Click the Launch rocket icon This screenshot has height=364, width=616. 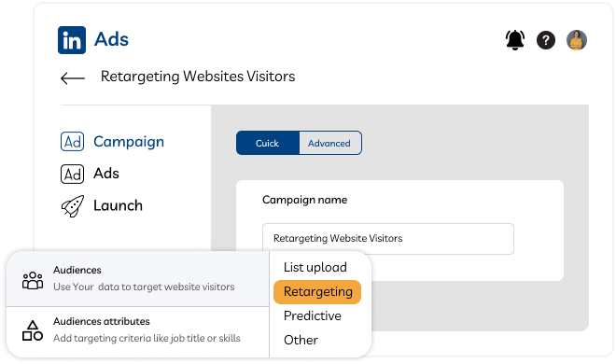[73, 206]
